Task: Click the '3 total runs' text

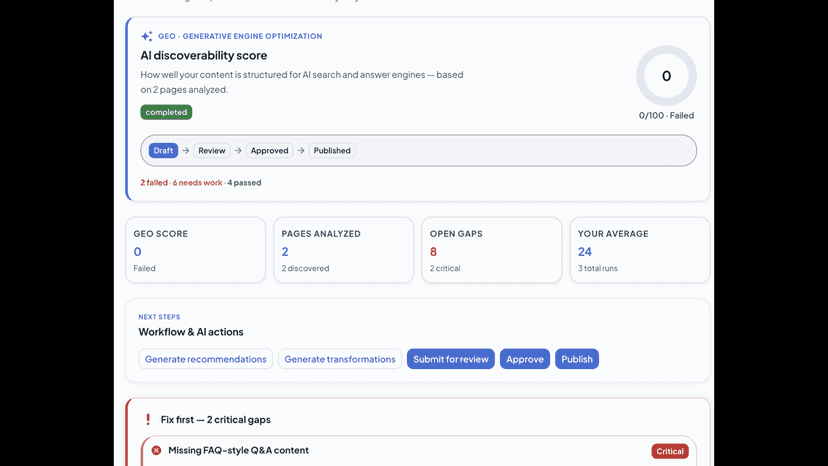Action: (597, 268)
